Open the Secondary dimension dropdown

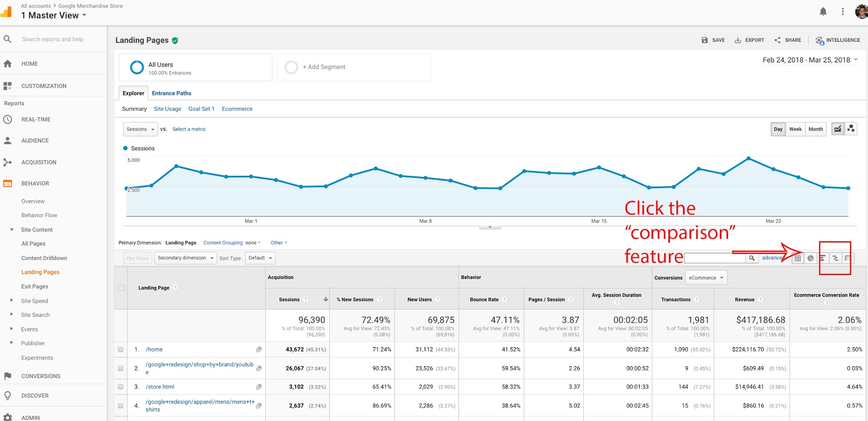point(186,258)
